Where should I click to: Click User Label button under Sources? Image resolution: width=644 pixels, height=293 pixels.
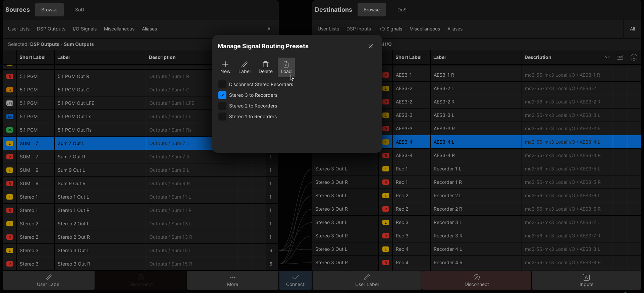[49, 280]
